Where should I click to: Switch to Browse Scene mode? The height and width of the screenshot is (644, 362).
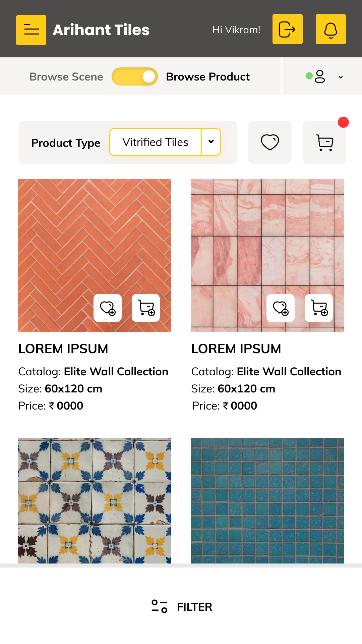click(x=66, y=77)
